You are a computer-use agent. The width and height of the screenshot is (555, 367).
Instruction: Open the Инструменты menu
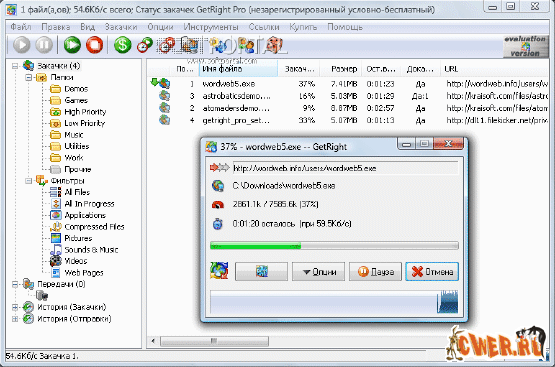211,27
